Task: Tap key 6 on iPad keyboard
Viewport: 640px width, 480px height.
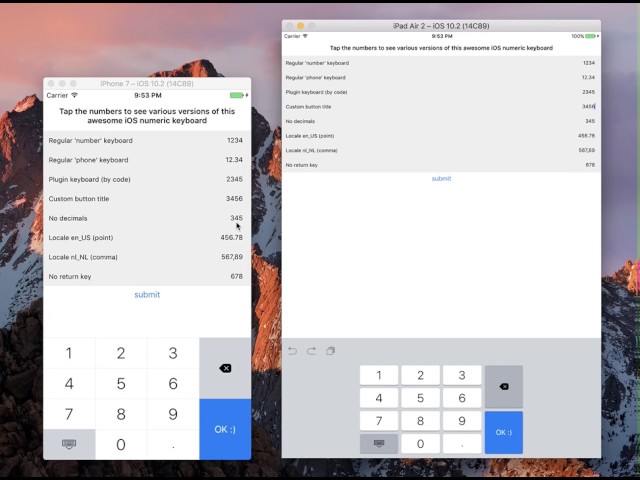Action: click(x=462, y=398)
